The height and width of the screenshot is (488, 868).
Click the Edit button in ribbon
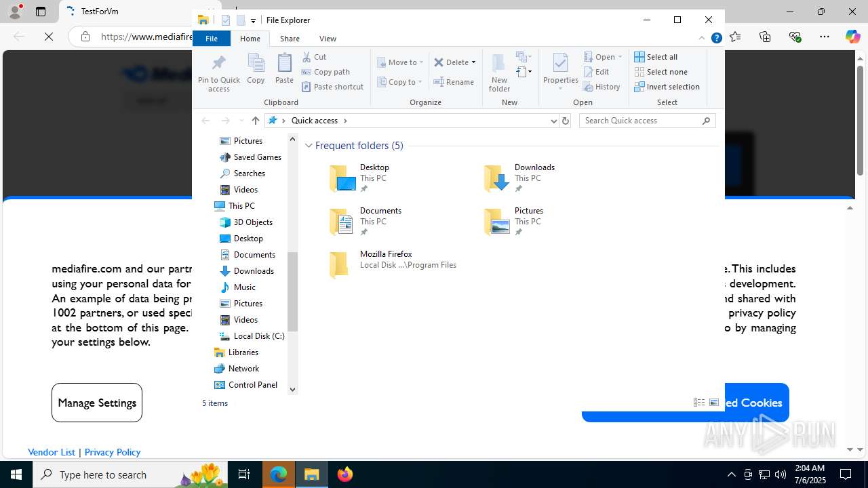point(597,72)
